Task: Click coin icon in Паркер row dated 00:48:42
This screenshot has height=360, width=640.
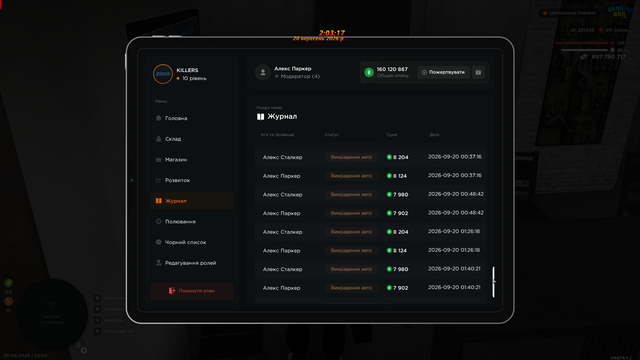Action: coord(389,213)
